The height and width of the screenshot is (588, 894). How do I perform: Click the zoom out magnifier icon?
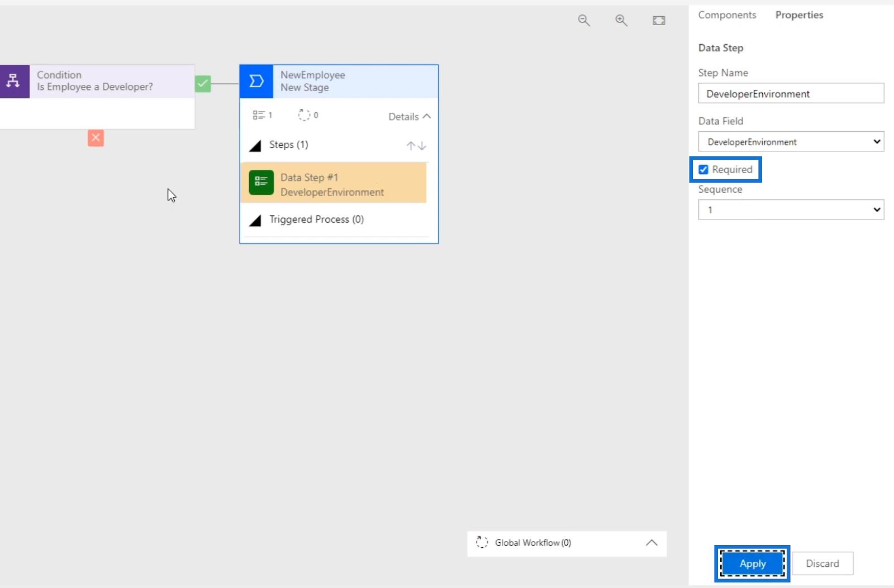pyautogui.click(x=584, y=21)
